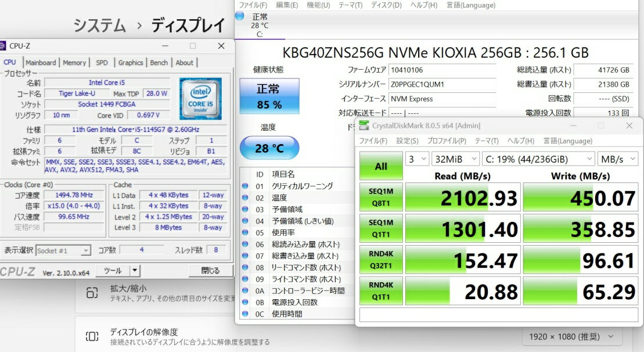Click the 正常 85 % health status box

pos(269,96)
